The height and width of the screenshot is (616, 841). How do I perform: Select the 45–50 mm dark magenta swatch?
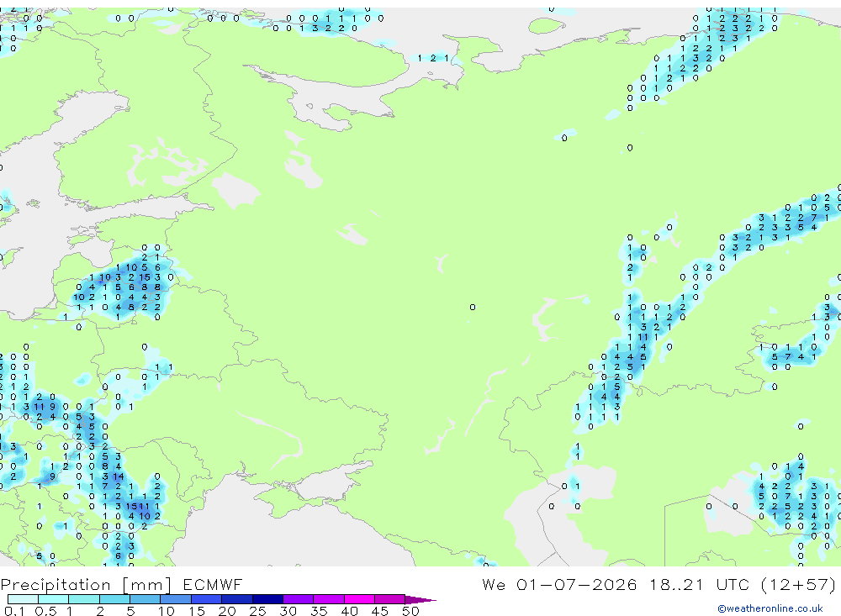click(x=389, y=599)
